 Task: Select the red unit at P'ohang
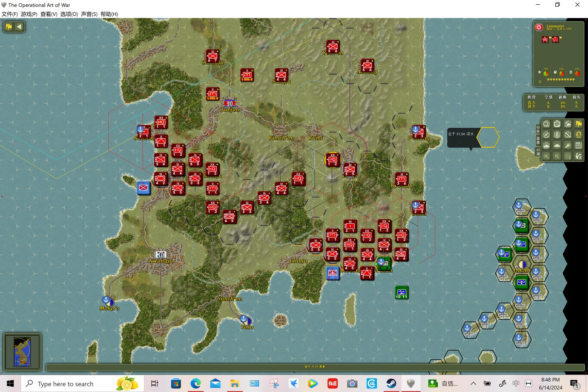click(x=419, y=131)
